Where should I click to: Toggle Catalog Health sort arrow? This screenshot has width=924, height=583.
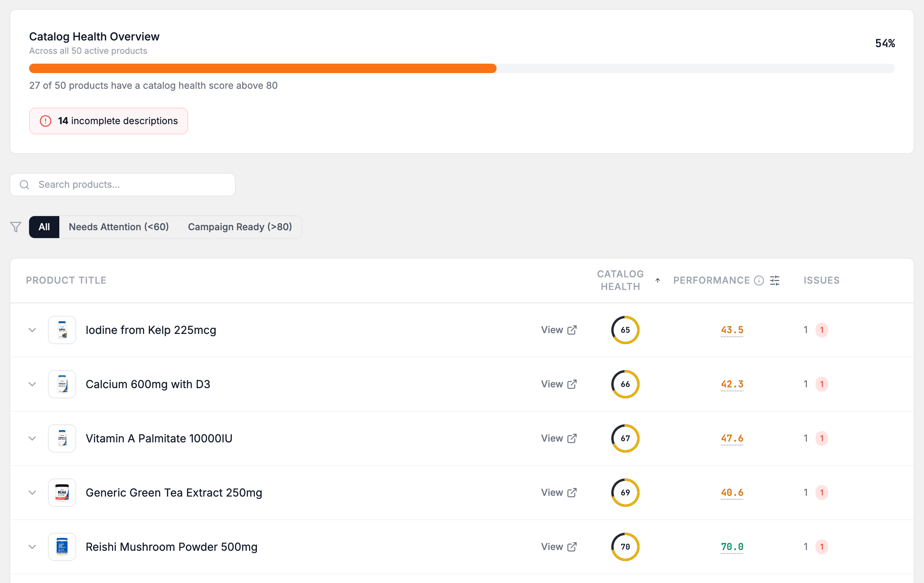[x=658, y=280]
